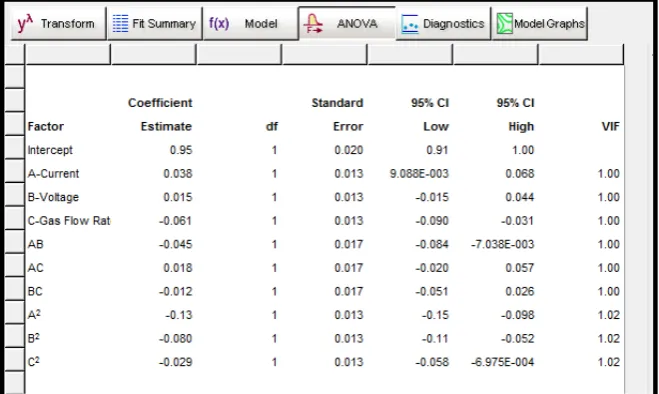
Task: Click the AC CI High value 0.057
Action: pos(520,268)
